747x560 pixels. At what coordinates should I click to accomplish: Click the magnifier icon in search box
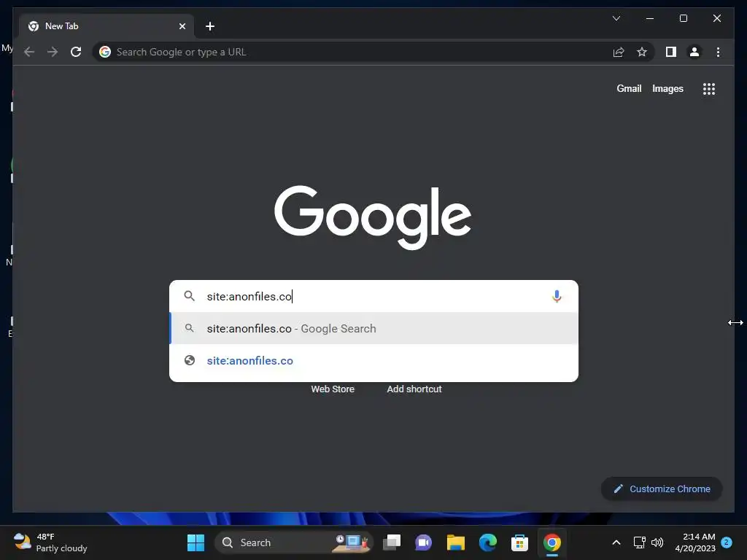(x=189, y=296)
